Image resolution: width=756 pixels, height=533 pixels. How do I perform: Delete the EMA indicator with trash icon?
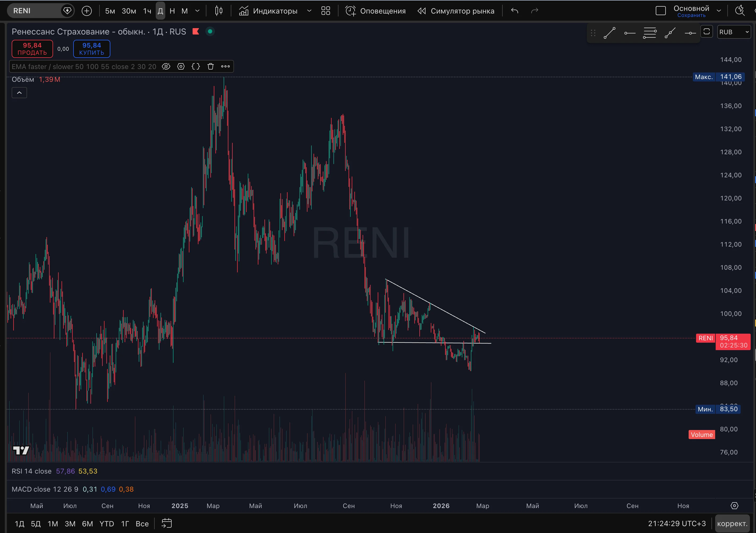[x=211, y=67]
